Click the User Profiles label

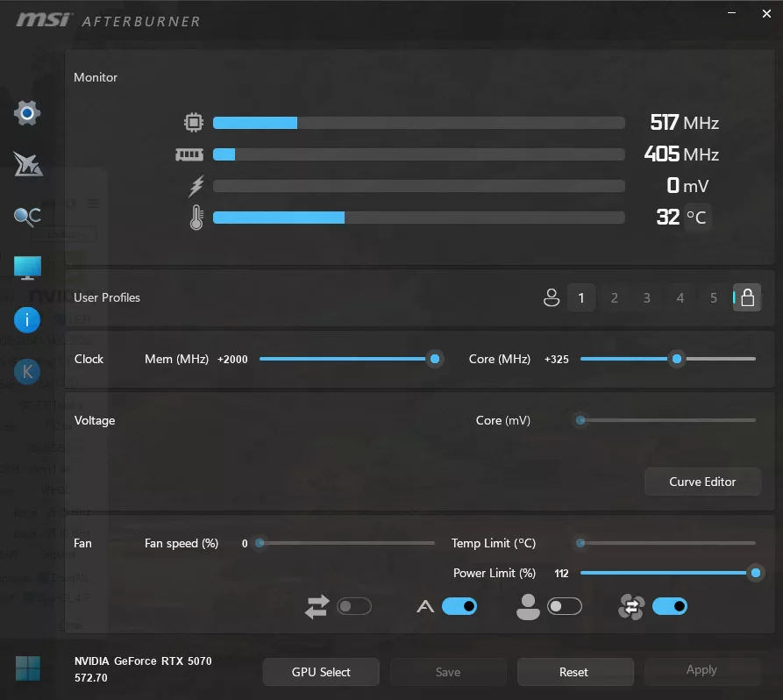(107, 297)
